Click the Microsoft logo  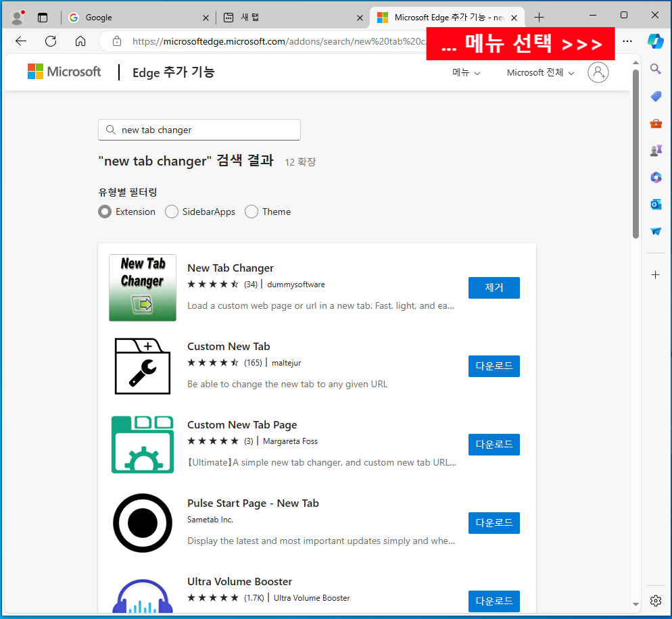tap(64, 72)
